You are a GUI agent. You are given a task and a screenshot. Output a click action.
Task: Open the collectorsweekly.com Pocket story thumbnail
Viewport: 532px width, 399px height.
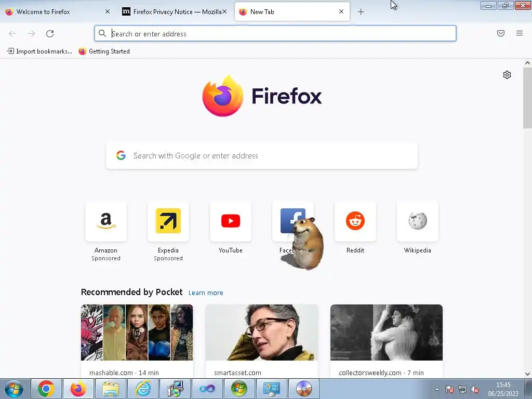(x=387, y=332)
